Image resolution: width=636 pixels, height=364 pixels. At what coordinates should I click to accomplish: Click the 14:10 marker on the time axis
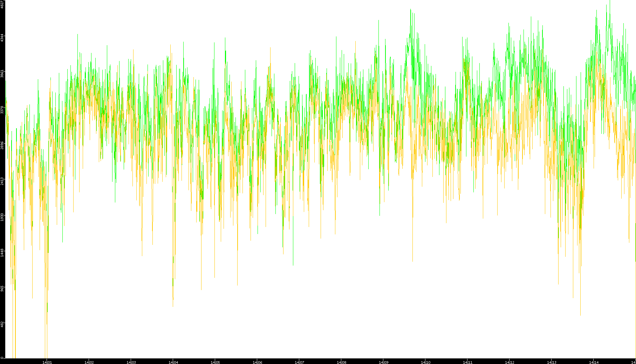tap(425, 362)
